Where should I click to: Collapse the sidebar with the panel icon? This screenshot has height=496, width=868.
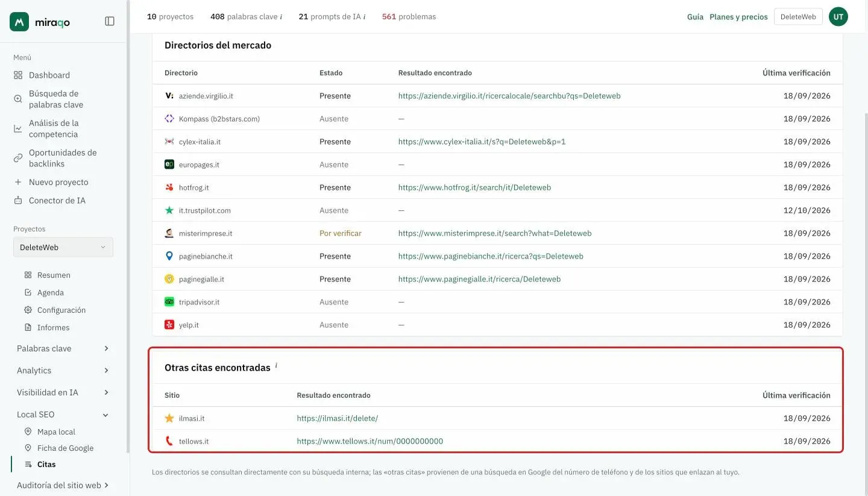tap(110, 21)
